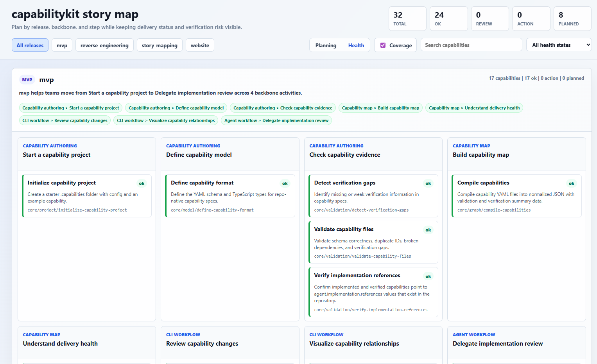
Task: Click path core/model/define-capability-format
Action: click(212, 210)
